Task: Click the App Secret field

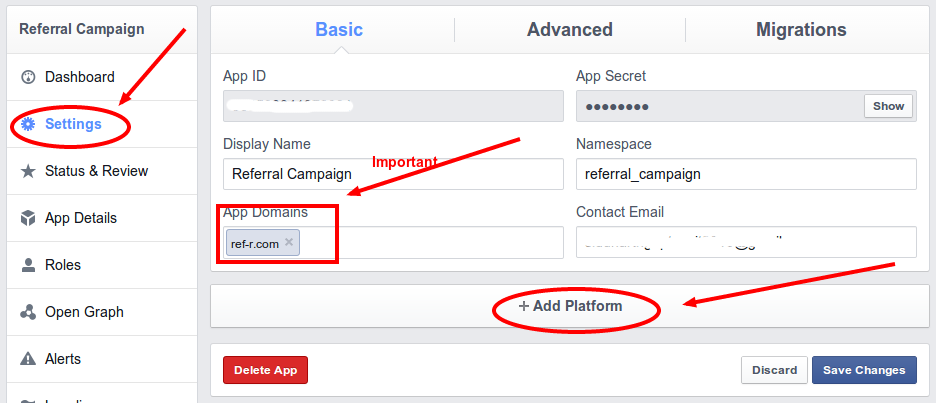Action: [746, 106]
